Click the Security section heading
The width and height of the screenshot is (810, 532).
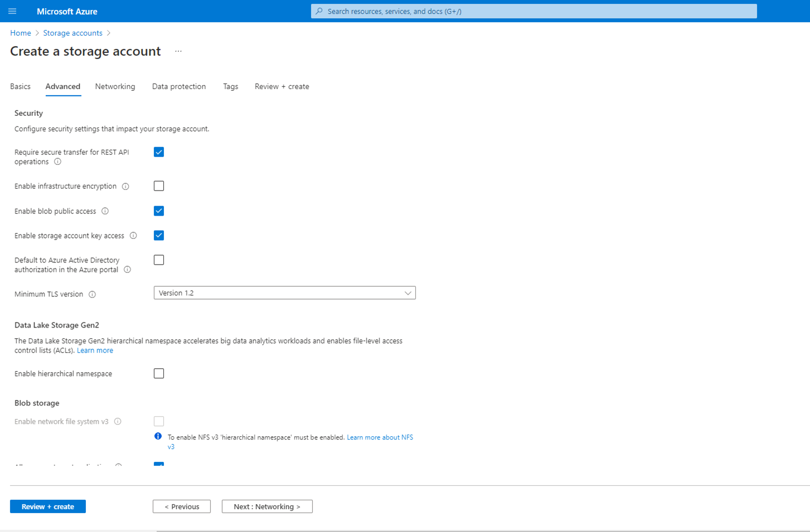[28, 113]
